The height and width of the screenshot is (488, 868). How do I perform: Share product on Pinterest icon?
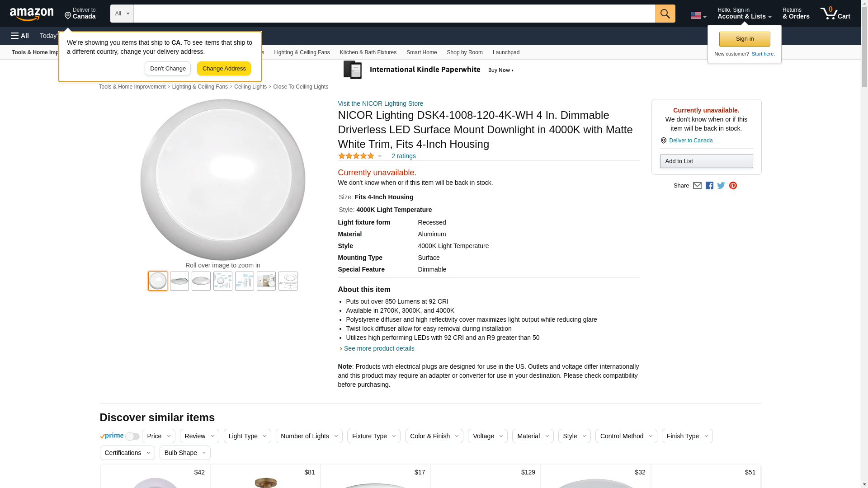(x=733, y=186)
